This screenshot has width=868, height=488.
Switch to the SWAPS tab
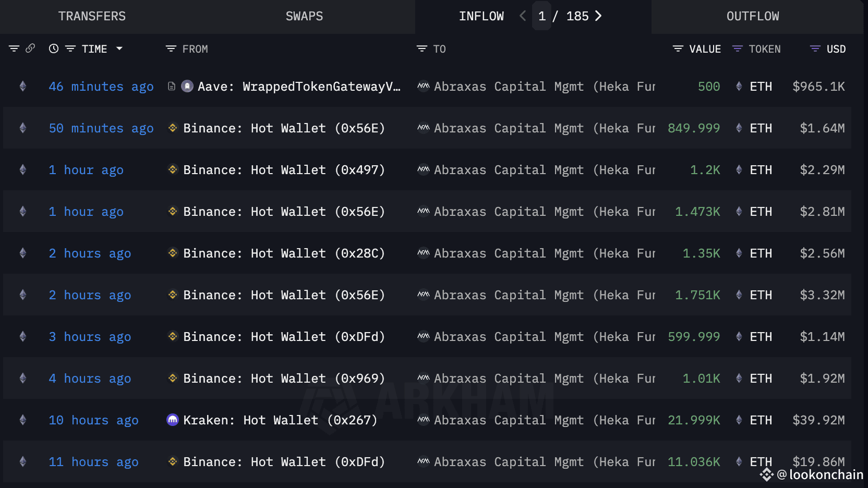click(x=304, y=16)
